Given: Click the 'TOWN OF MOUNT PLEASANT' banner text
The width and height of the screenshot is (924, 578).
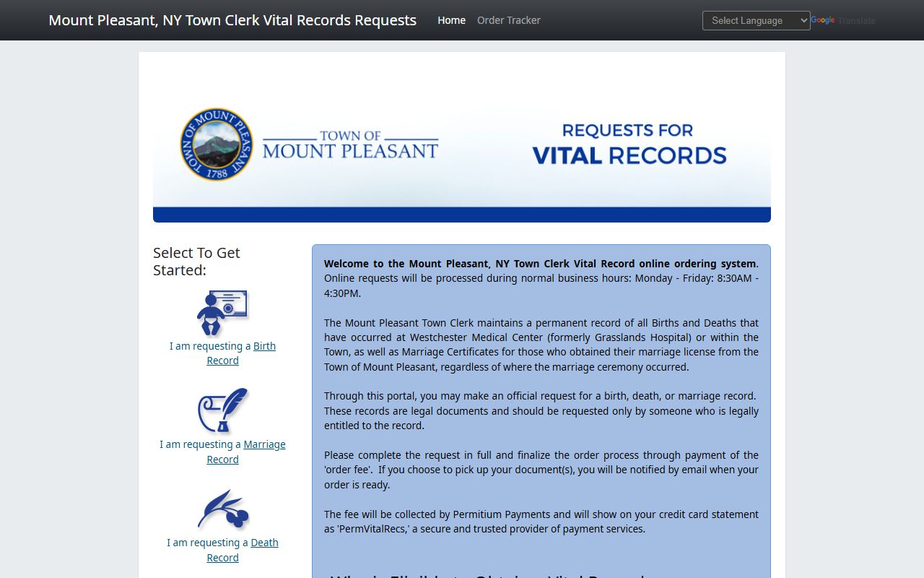Looking at the screenshot, I should pos(350,144).
